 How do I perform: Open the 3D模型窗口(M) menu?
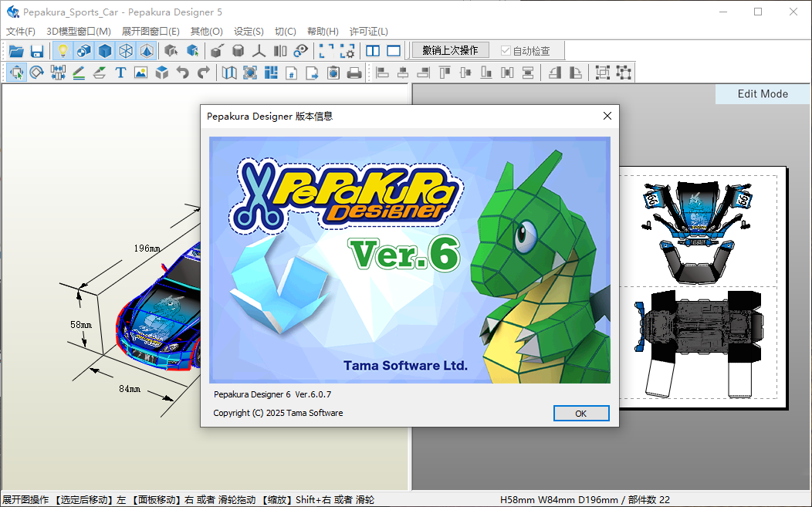[79, 32]
